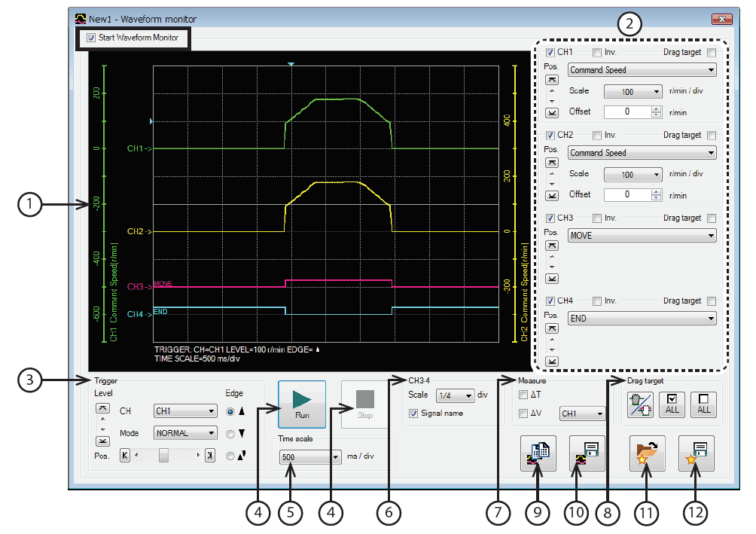Click trigger position slider left arrow
The width and height of the screenshot is (756, 534).
136,456
